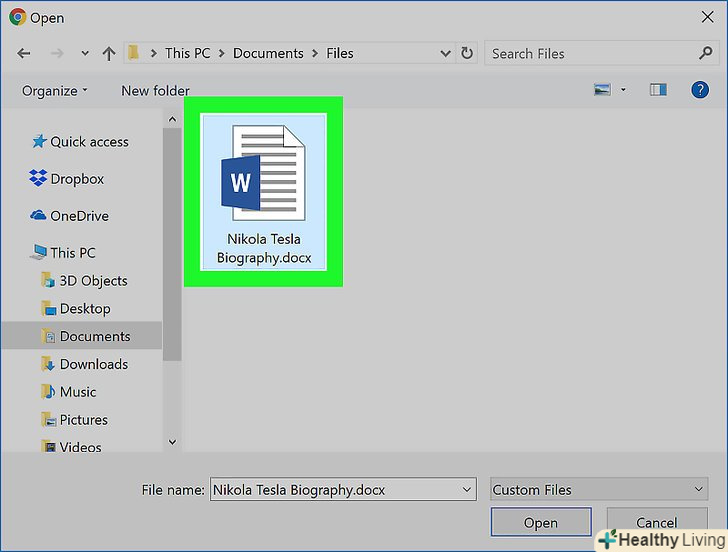Click the Downloads folder icon
Image resolution: width=728 pixels, height=552 pixels.
(x=48, y=364)
